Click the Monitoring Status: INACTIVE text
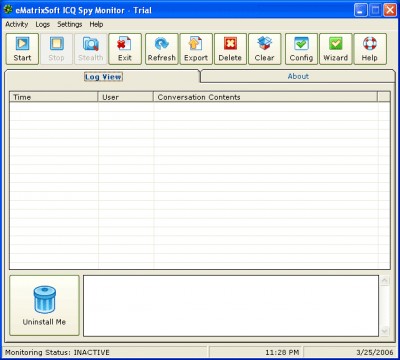400x360 pixels. [x=57, y=352]
